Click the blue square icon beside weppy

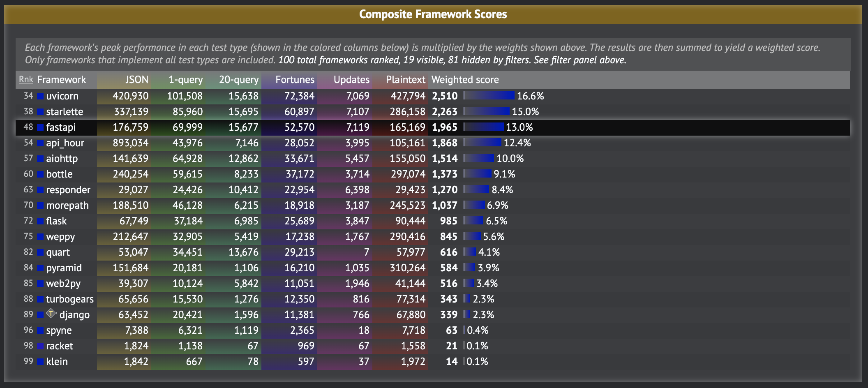[40, 237]
